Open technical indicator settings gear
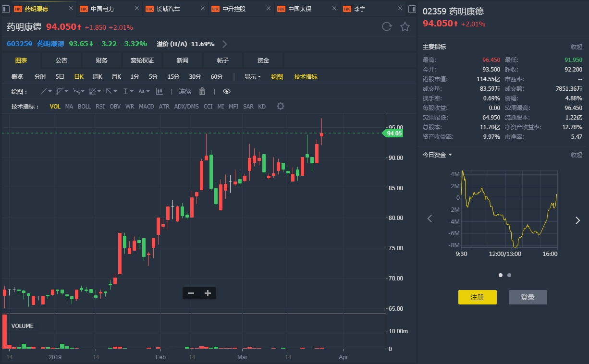The image size is (589, 364). click(x=281, y=106)
